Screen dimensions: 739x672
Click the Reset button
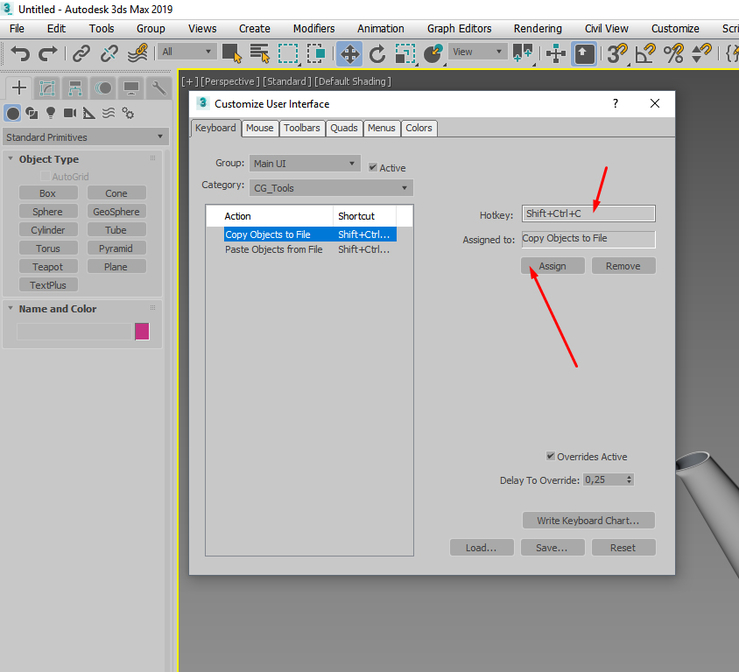[623, 548]
